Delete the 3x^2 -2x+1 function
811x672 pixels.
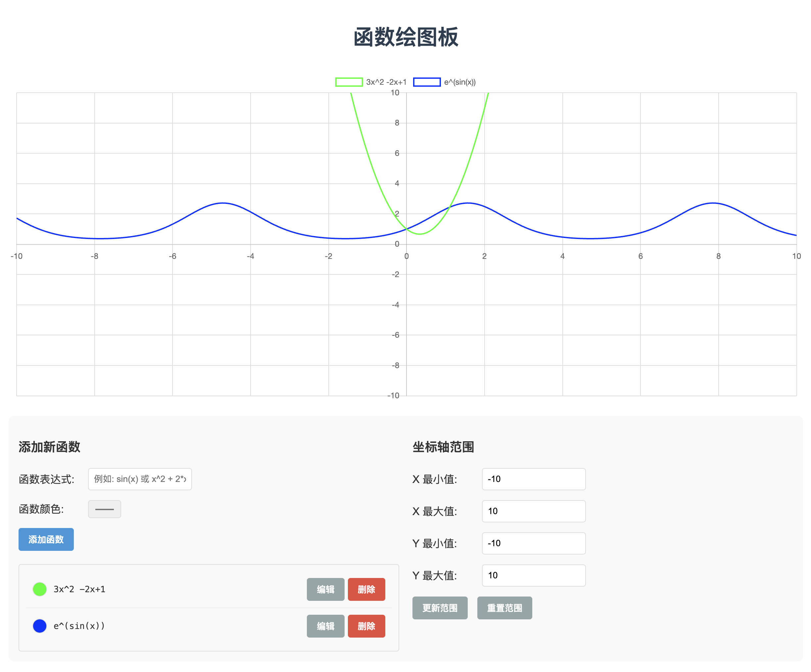tap(366, 589)
